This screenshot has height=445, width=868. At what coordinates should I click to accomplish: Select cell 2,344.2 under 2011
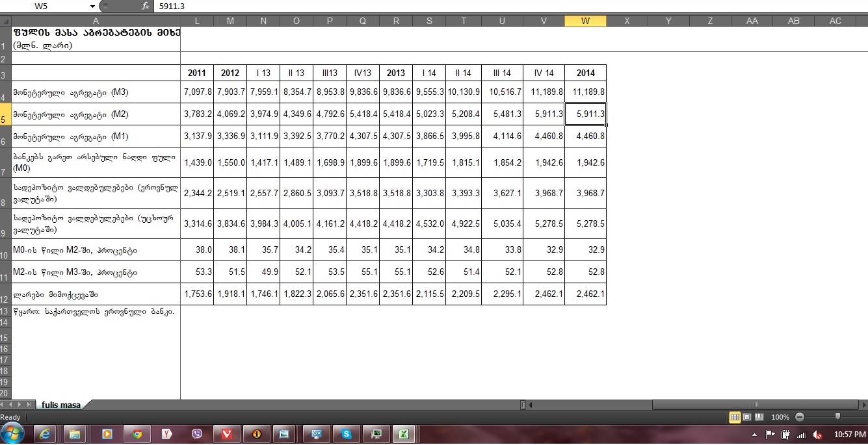click(x=197, y=193)
